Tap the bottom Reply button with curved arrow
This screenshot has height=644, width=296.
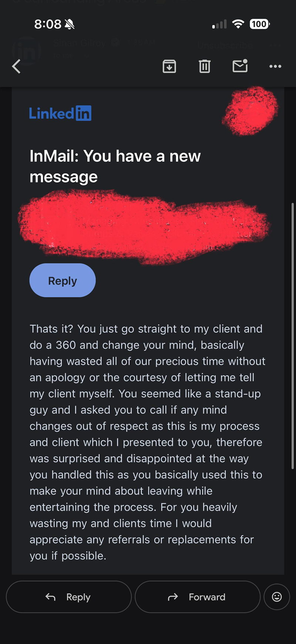(x=69, y=597)
